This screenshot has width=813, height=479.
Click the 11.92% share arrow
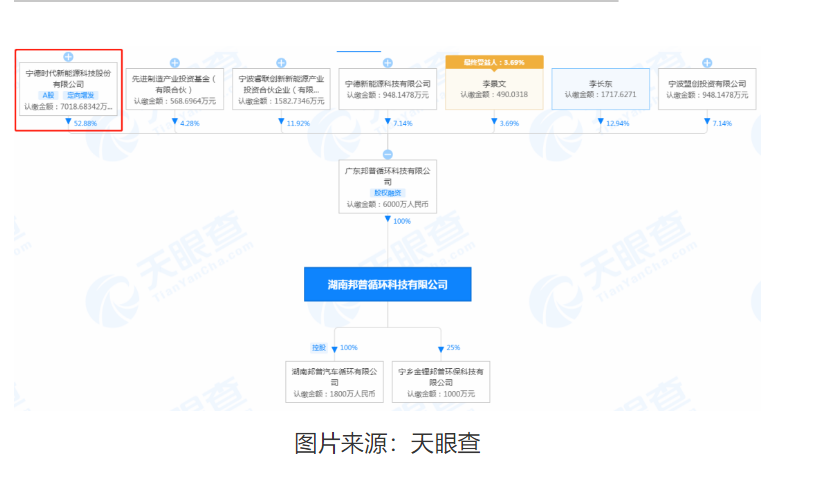281,122
